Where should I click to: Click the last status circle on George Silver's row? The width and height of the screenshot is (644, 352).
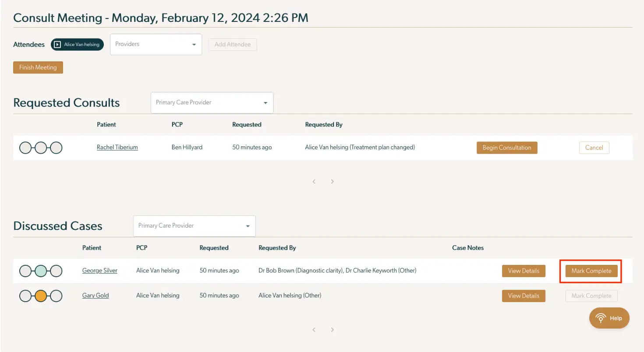[x=57, y=271]
